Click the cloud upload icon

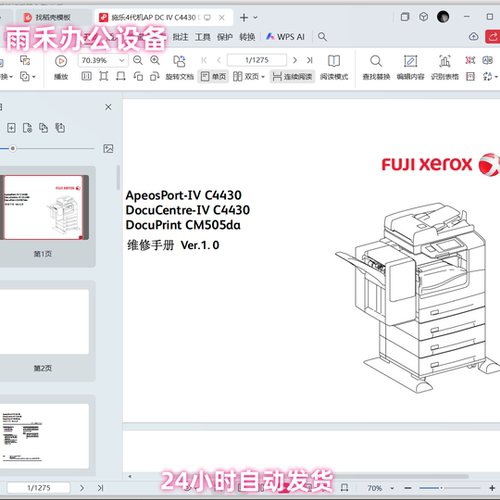pos(473,36)
